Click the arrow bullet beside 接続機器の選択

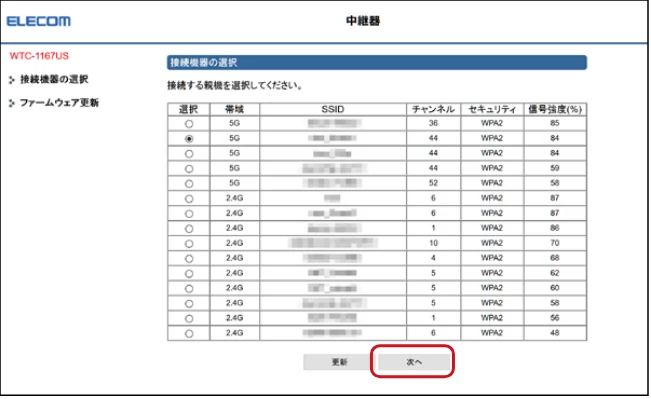[x=12, y=80]
